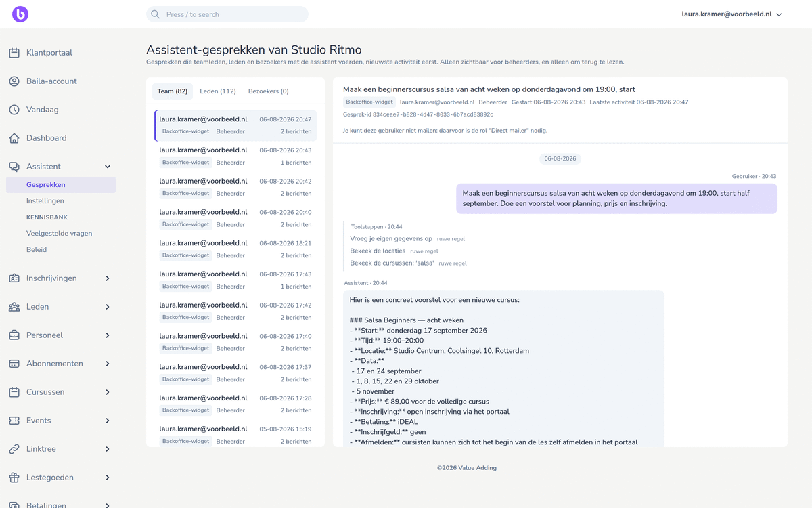Click the purple Baila logo icon
812x508 pixels.
(20, 14)
